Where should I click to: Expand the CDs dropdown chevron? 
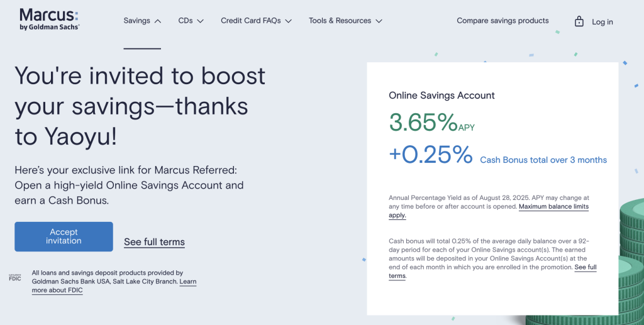point(201,21)
